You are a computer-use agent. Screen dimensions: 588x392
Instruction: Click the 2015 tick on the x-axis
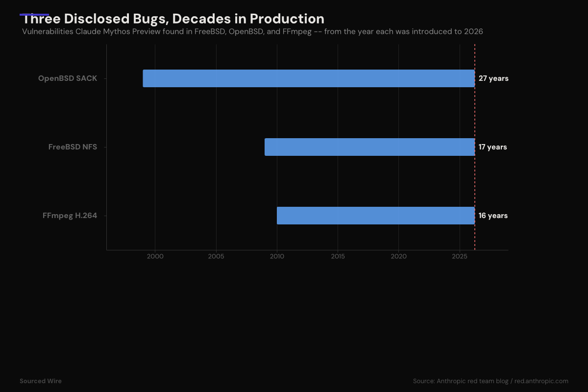(338, 256)
